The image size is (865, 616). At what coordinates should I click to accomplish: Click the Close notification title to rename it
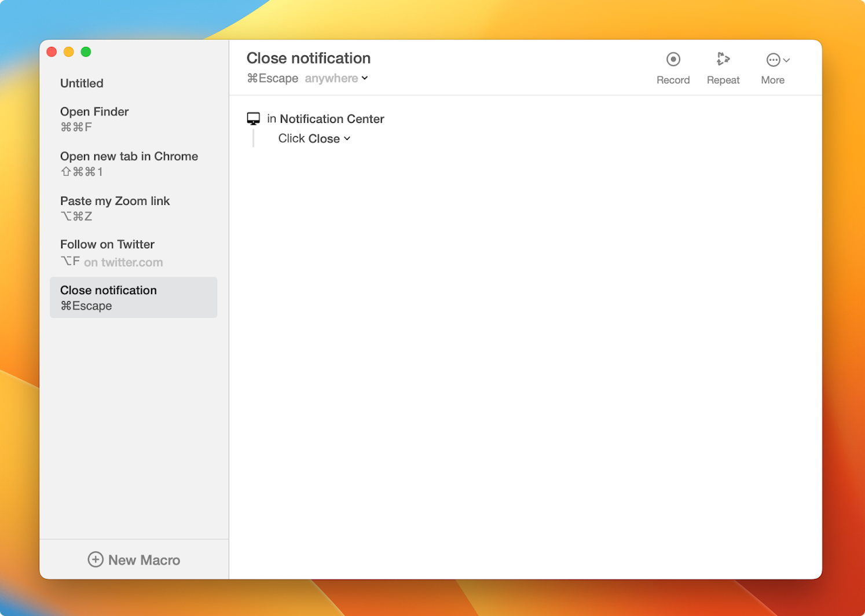point(309,58)
